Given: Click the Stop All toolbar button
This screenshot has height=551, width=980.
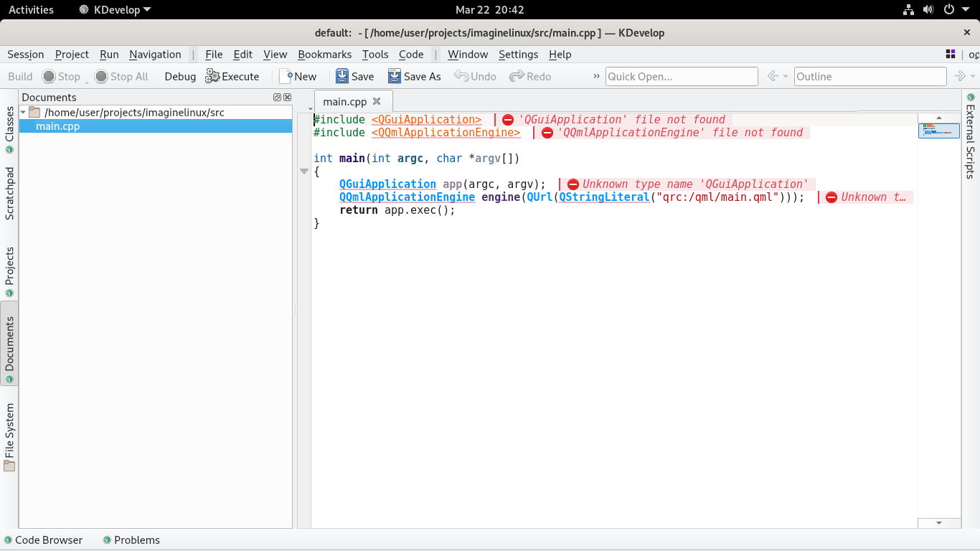Looking at the screenshot, I should (x=122, y=77).
